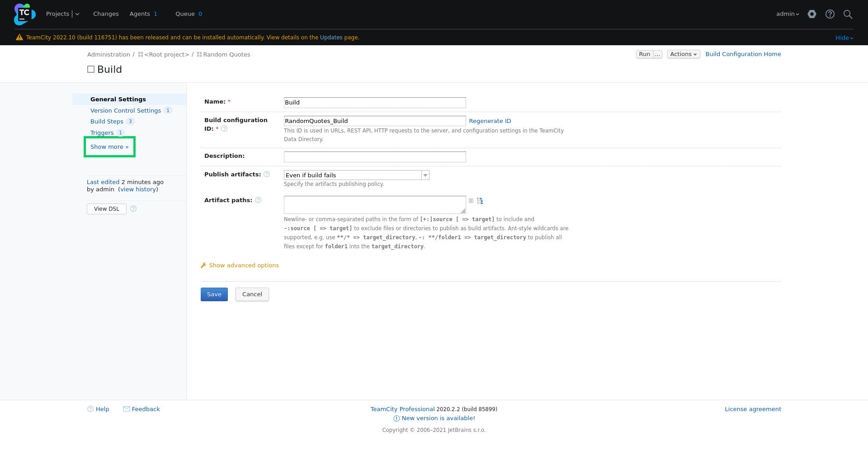The height and width of the screenshot is (450, 868).
Task: Click the footer Help question icon
Action: pos(90,409)
